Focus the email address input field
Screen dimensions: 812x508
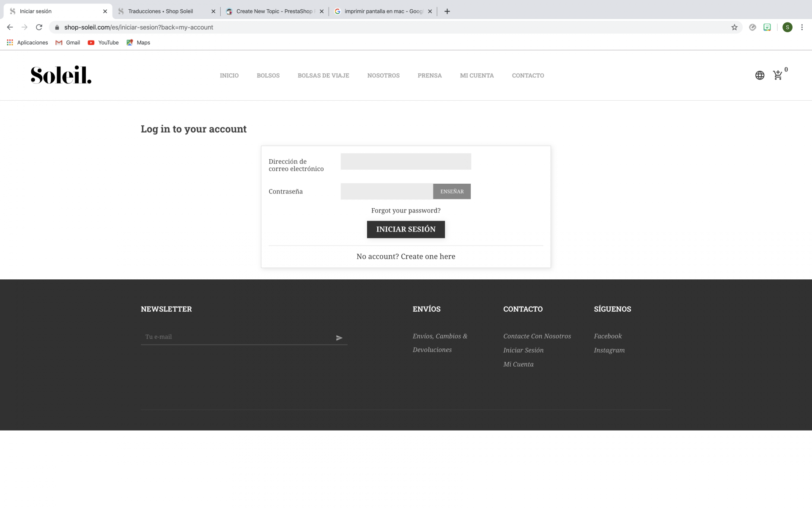point(406,162)
